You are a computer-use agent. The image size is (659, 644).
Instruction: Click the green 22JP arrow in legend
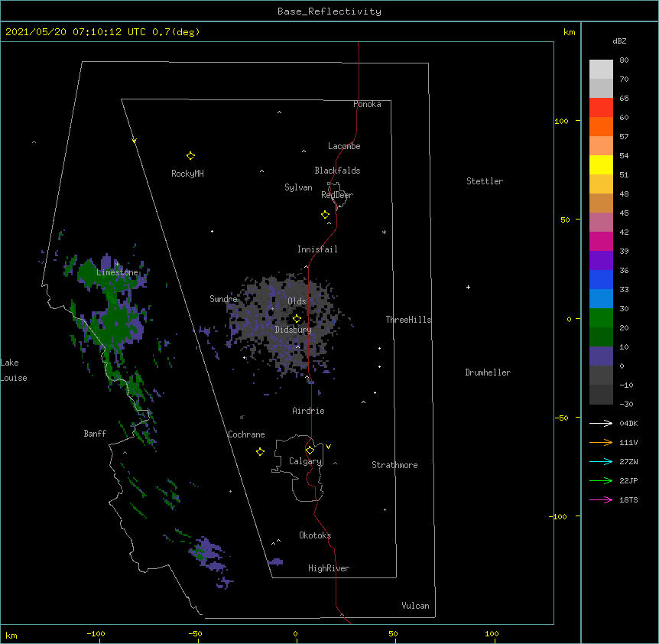[601, 480]
